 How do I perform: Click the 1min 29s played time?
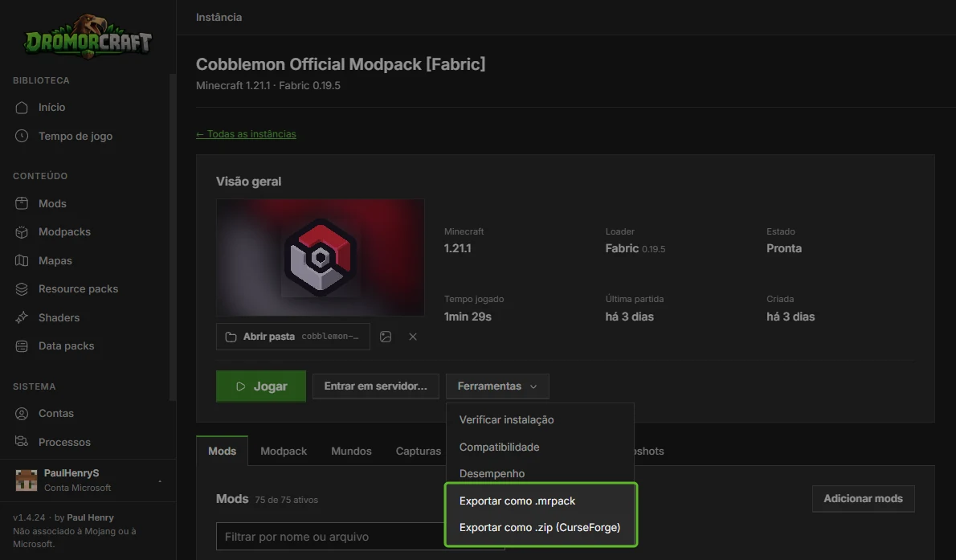468,317
